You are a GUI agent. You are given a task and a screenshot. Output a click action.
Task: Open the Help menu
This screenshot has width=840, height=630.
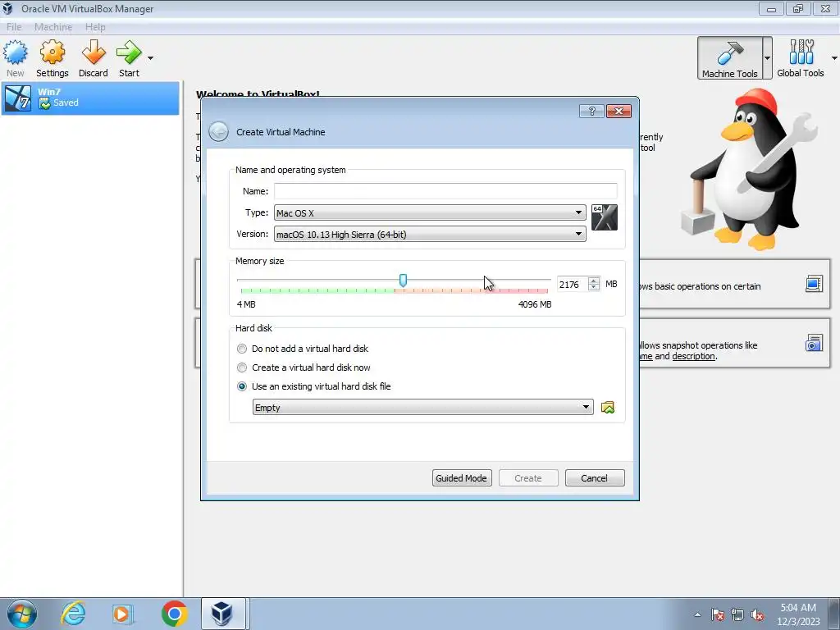point(95,27)
